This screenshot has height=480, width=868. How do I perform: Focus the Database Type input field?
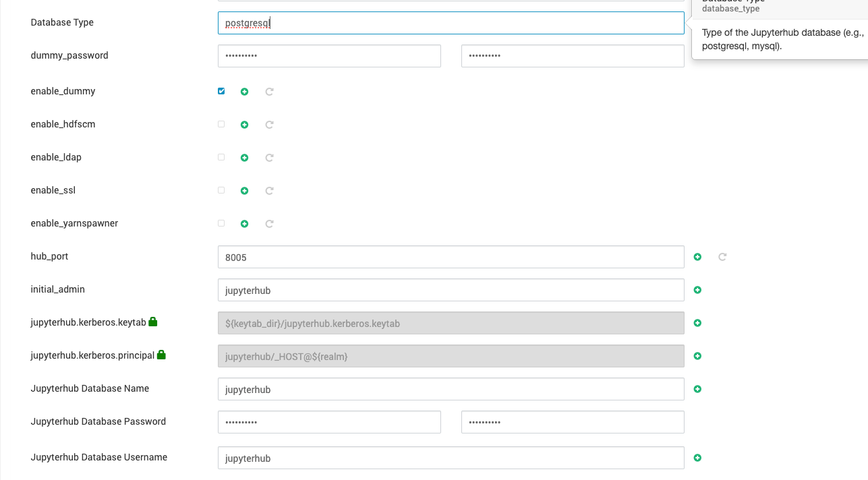point(451,23)
